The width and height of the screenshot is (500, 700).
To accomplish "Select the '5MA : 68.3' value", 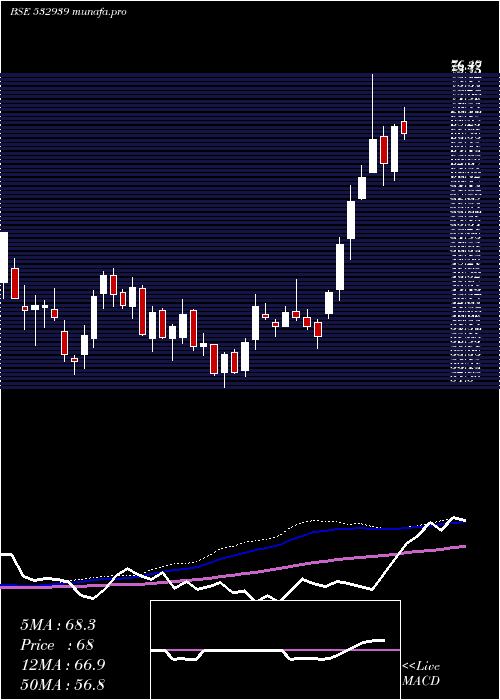I will pos(58,625).
